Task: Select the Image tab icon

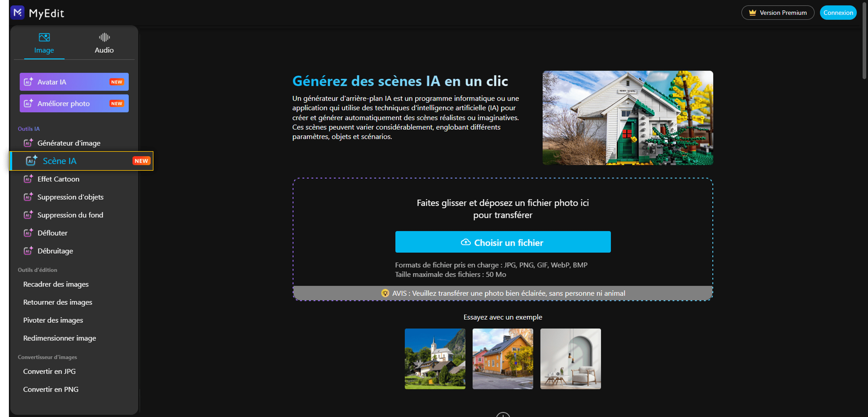Action: (44, 37)
